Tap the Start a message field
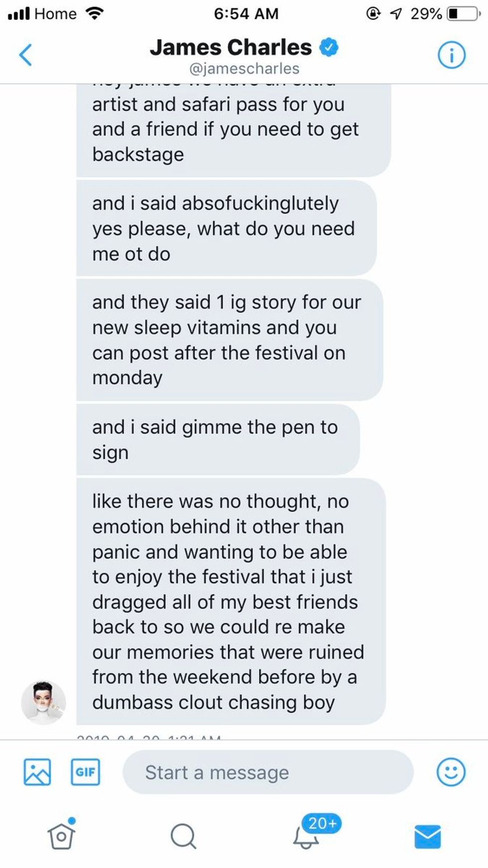 [x=268, y=772]
